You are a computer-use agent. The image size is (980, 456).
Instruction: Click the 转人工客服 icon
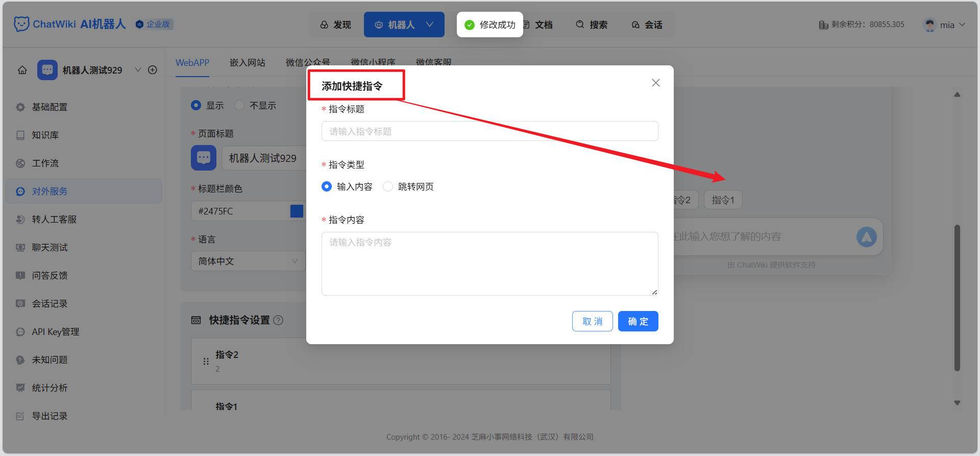coord(20,220)
